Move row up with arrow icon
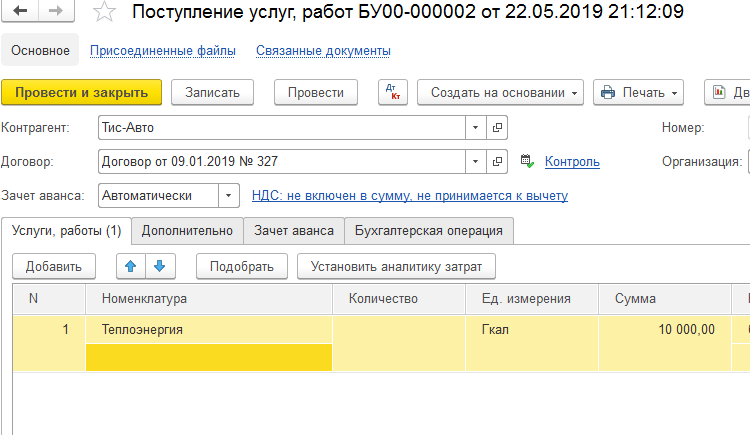750x435 pixels. click(131, 266)
